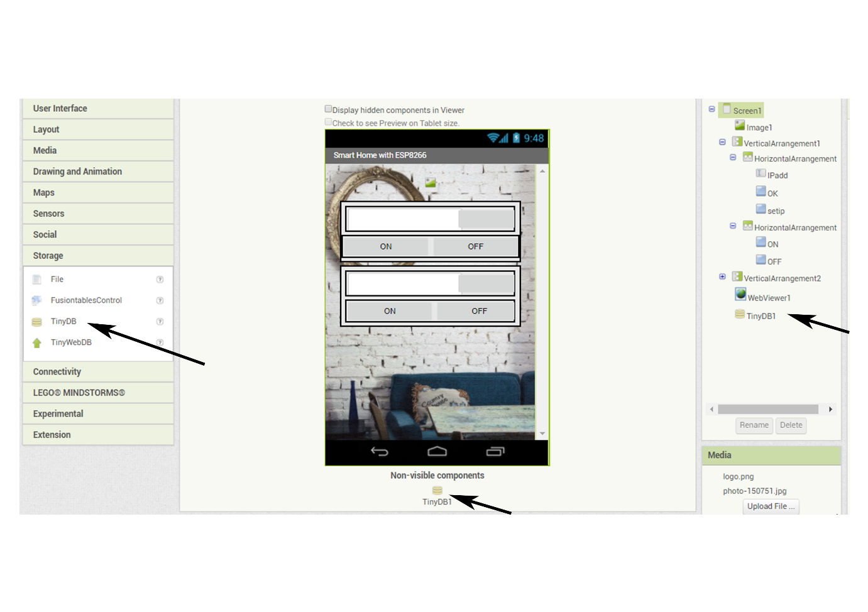Open the Connectivity palette category
This screenshot has width=868, height=612.
(x=57, y=371)
